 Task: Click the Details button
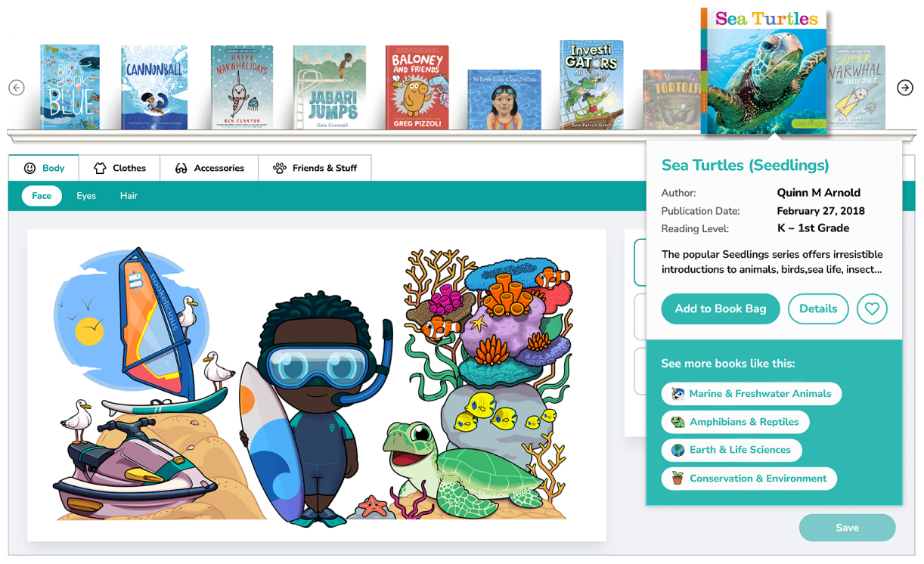[818, 308]
